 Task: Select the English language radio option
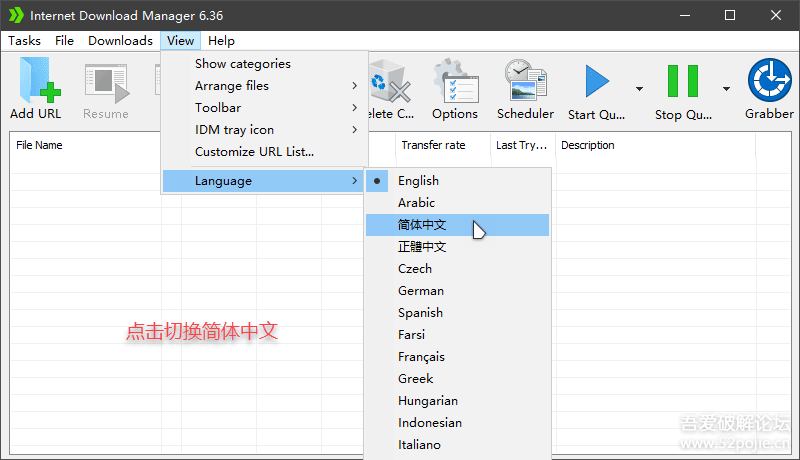point(458,181)
